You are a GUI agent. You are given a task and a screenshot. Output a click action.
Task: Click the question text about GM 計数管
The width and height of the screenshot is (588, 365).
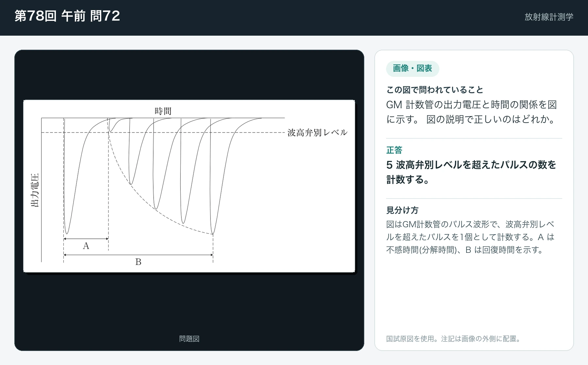click(471, 112)
